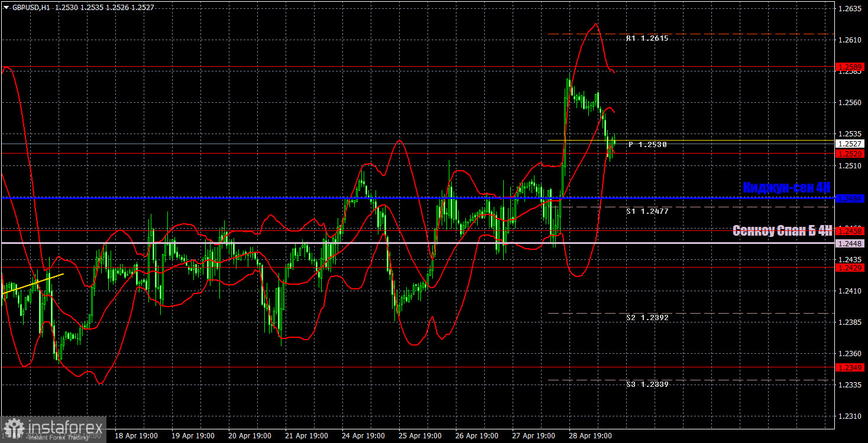The width and height of the screenshot is (868, 443).
Task: Click the 26 Apr 19:00 time label
Action: 478,436
